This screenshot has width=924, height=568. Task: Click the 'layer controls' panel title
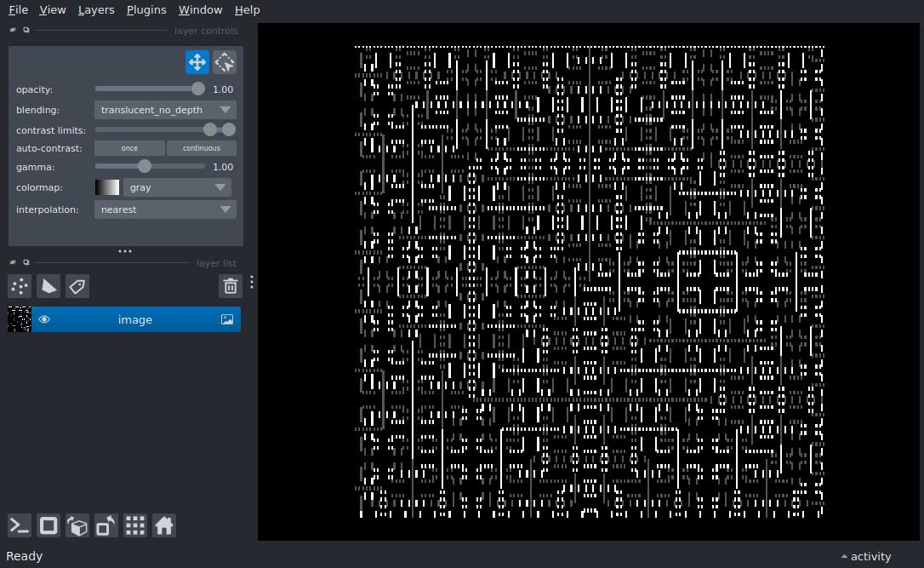coord(206,31)
